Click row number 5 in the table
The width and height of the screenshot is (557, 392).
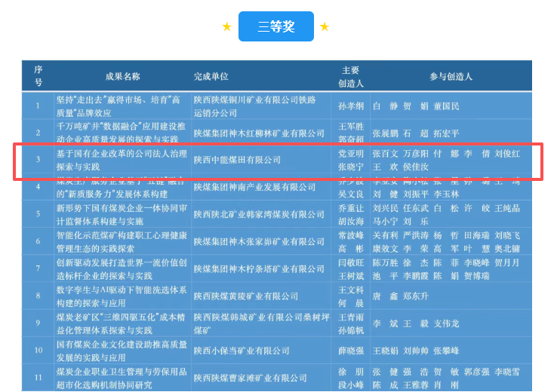[x=38, y=213]
